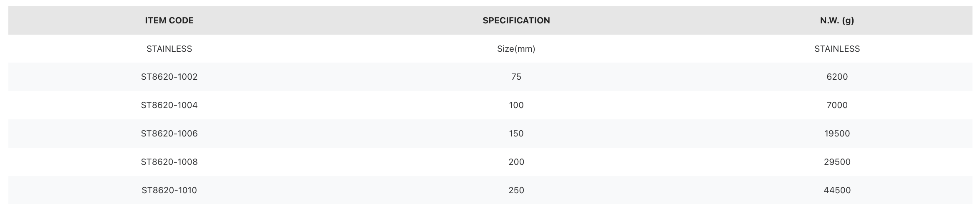Select item code ST8620-1010
The width and height of the screenshot is (980, 212).
169,190
